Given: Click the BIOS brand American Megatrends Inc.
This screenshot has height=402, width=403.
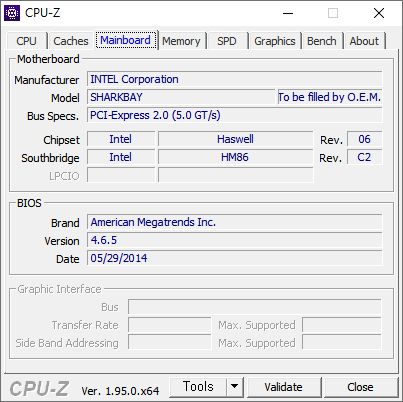Looking at the screenshot, I should click(x=235, y=222).
